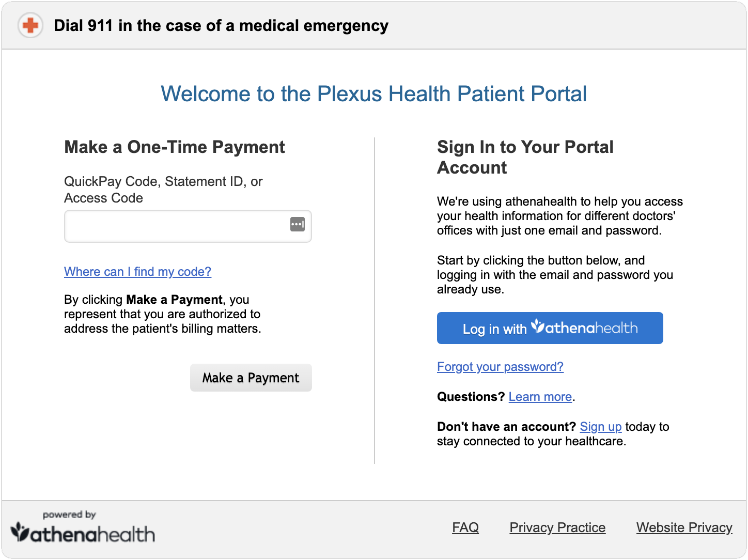Image resolution: width=748 pixels, height=560 pixels.
Task: Click the 'QuickPay Code, Statement ID' field label
Action: point(163,190)
